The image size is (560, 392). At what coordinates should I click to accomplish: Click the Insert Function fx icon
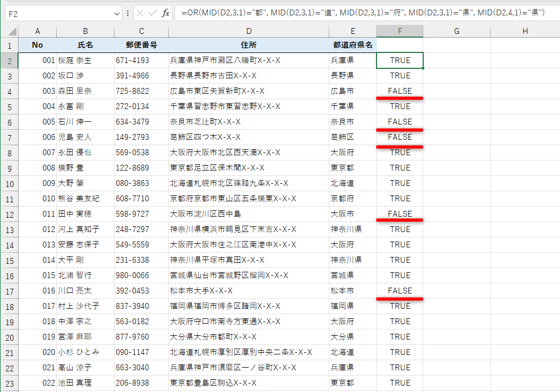click(165, 13)
